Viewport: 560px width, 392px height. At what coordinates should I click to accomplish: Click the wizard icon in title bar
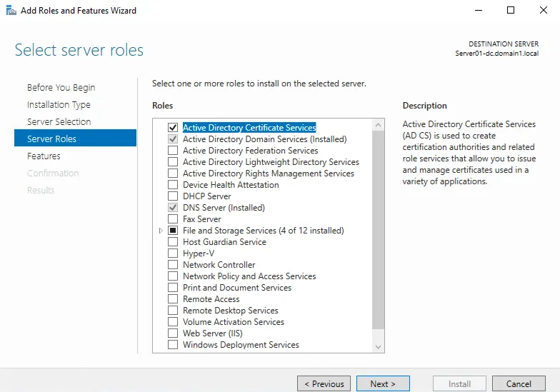pos(11,11)
